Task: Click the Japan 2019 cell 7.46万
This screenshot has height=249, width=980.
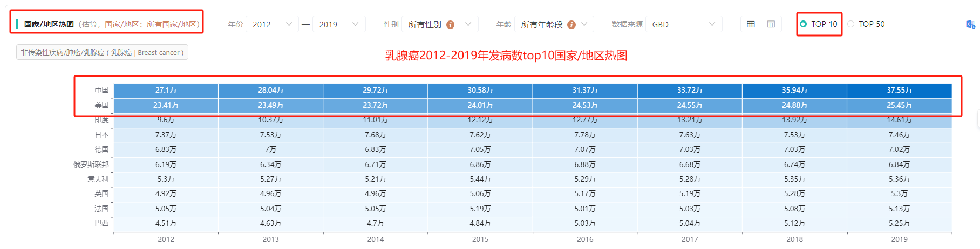Action: point(899,135)
